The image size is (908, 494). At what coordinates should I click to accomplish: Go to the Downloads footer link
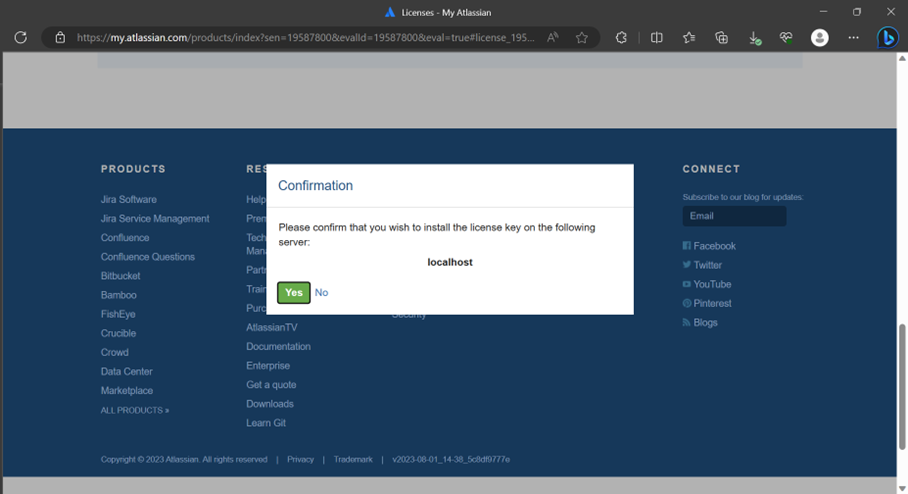[x=270, y=404]
